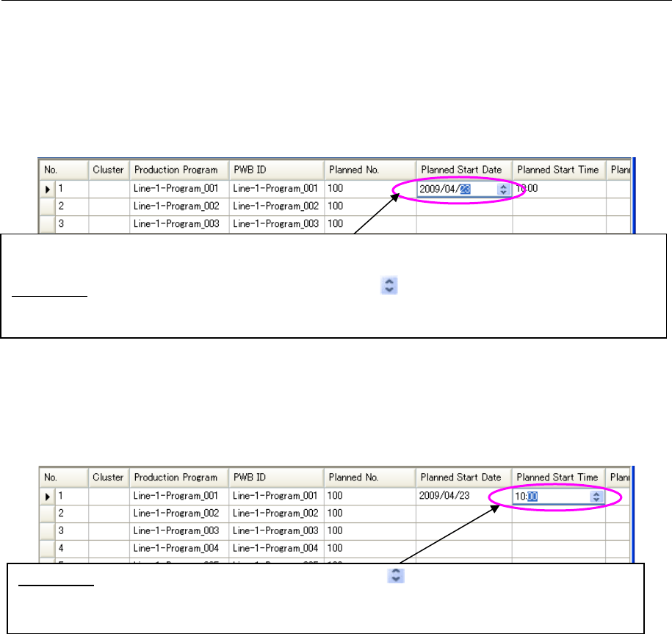Viewport: 672px width, 634px height.
Task: Click the Planned Start Date header in lower table
Action: 463,477
